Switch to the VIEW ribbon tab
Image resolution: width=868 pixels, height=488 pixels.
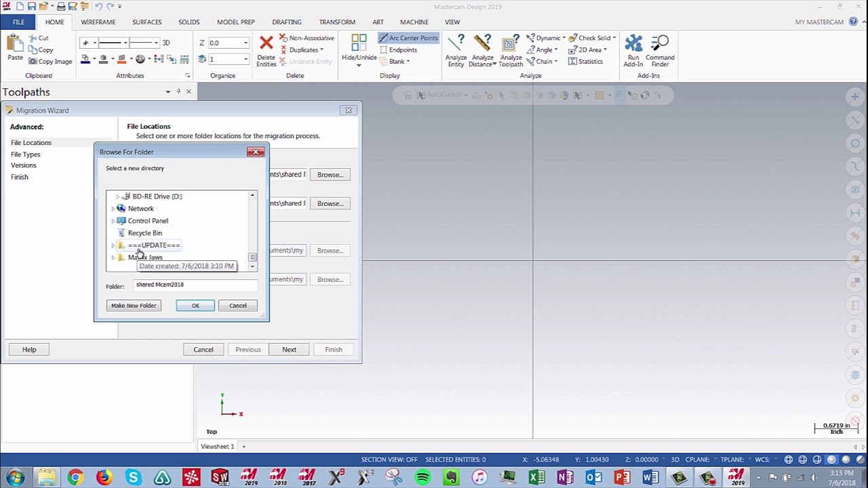[x=452, y=22]
